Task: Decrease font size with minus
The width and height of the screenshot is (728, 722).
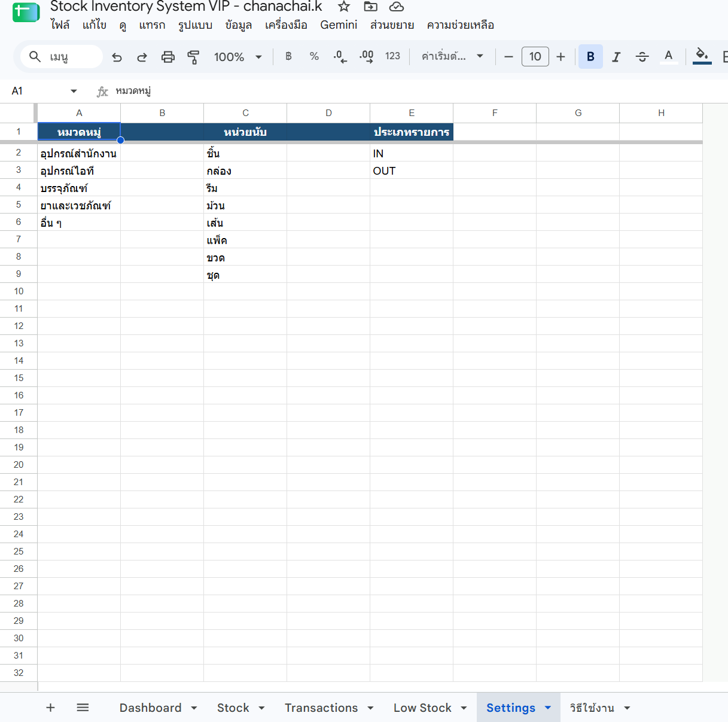Action: pyautogui.click(x=508, y=57)
